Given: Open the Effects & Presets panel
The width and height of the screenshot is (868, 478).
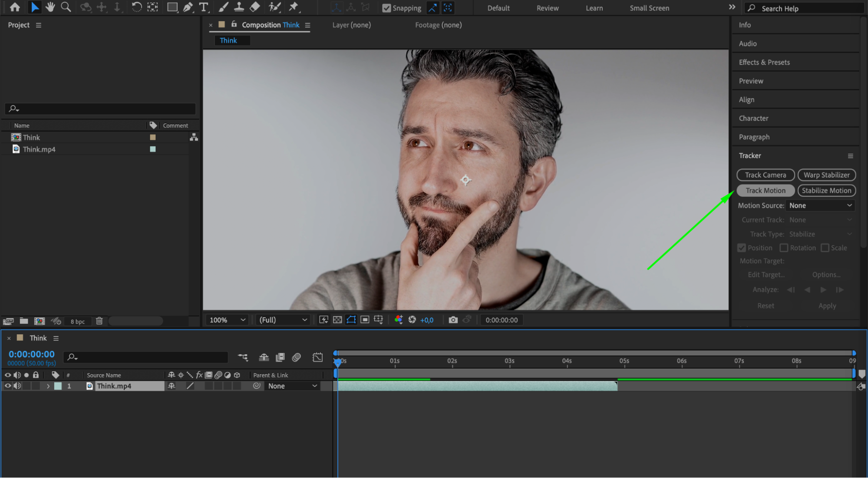Looking at the screenshot, I should click(764, 62).
